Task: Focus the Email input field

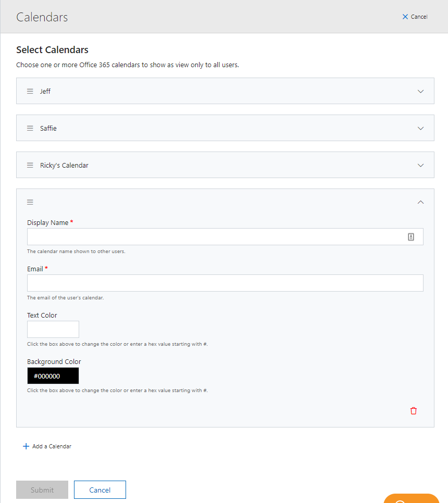Action: pos(225,283)
